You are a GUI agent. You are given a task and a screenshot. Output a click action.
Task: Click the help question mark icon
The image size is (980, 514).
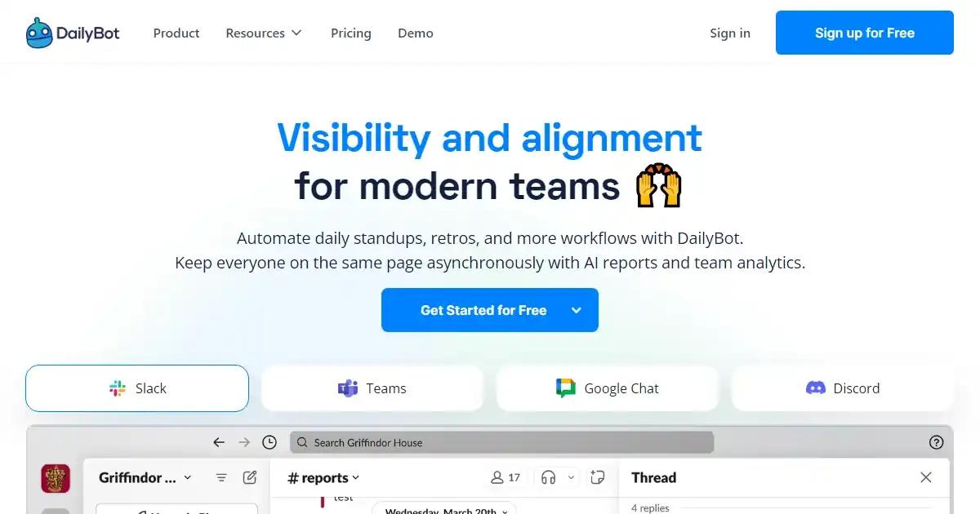(x=937, y=442)
